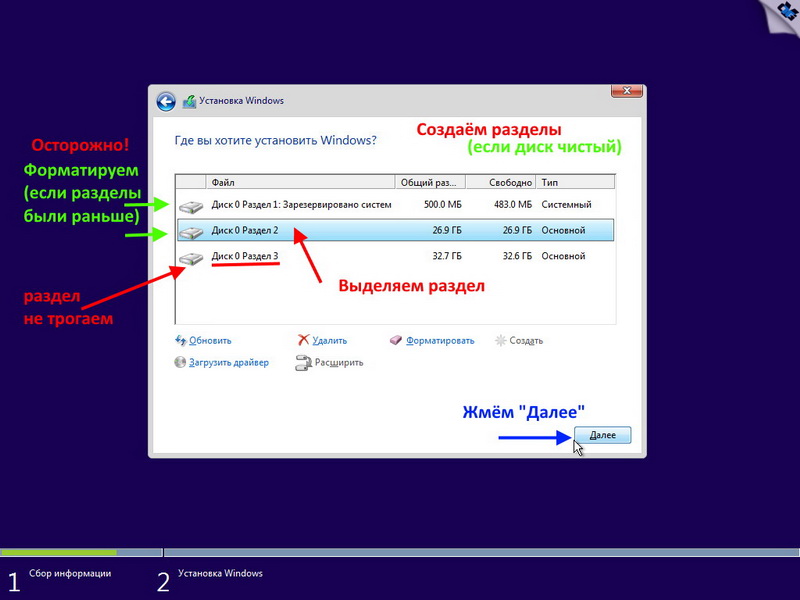This screenshot has height=600, width=800.
Task: Click the 32.7 ГБ total size cell
Action: 447,256
